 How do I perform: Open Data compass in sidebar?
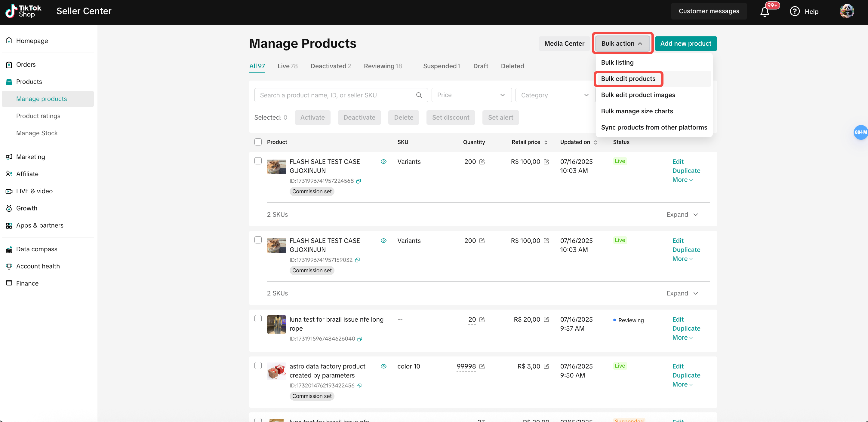37,249
